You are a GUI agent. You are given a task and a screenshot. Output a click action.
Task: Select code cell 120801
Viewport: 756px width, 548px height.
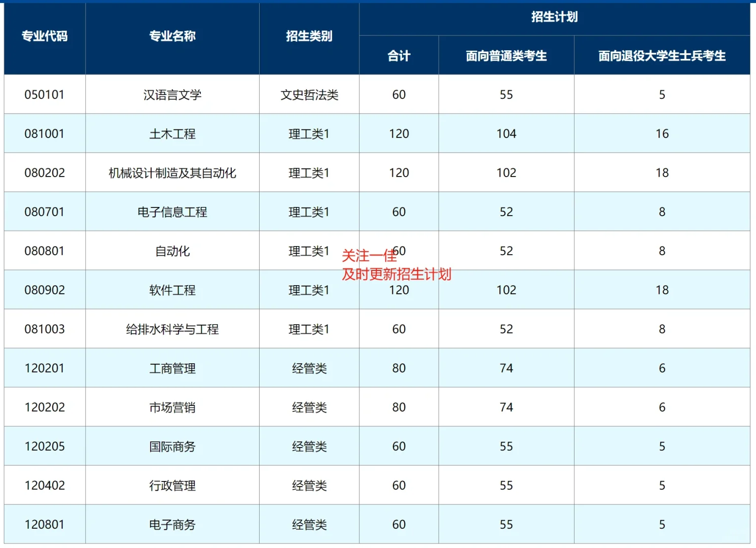(45, 525)
